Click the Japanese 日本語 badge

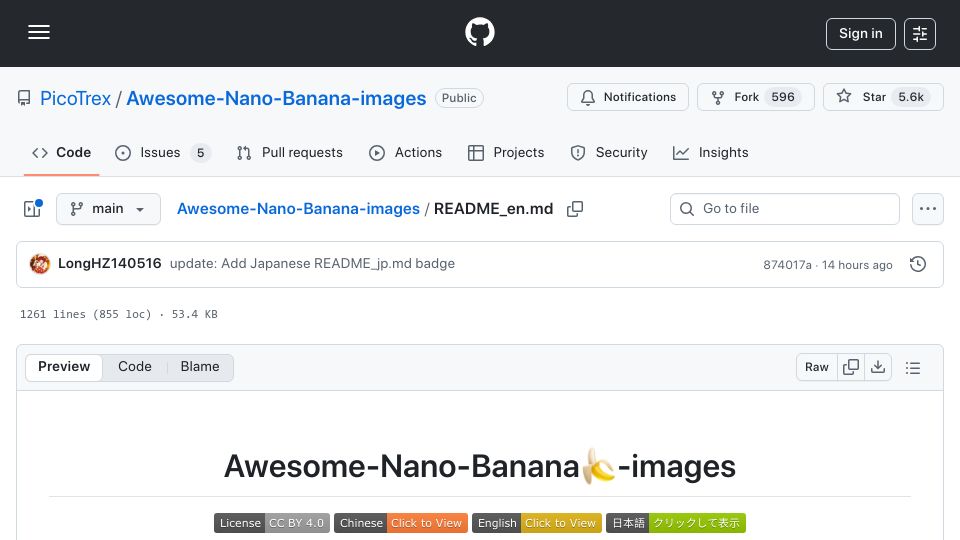(676, 523)
